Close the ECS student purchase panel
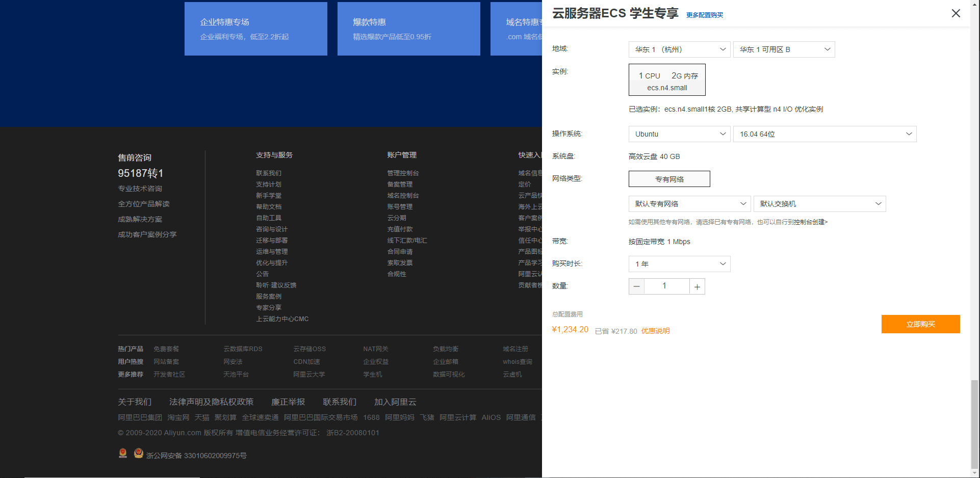Screen dimensions: 980x478 pyautogui.click(x=956, y=13)
